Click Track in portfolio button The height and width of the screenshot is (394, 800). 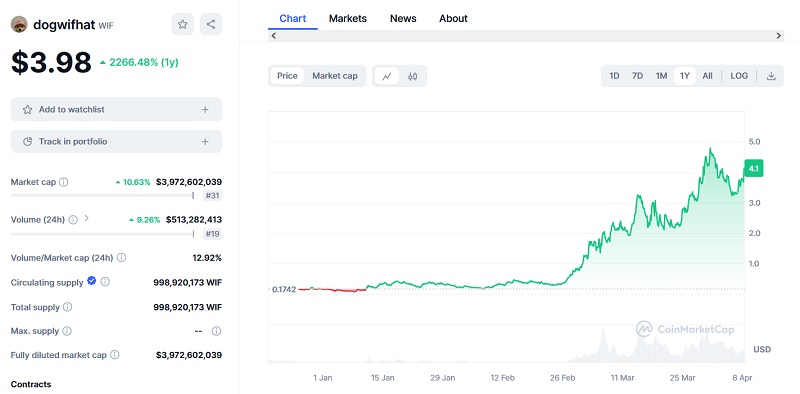pos(116,141)
